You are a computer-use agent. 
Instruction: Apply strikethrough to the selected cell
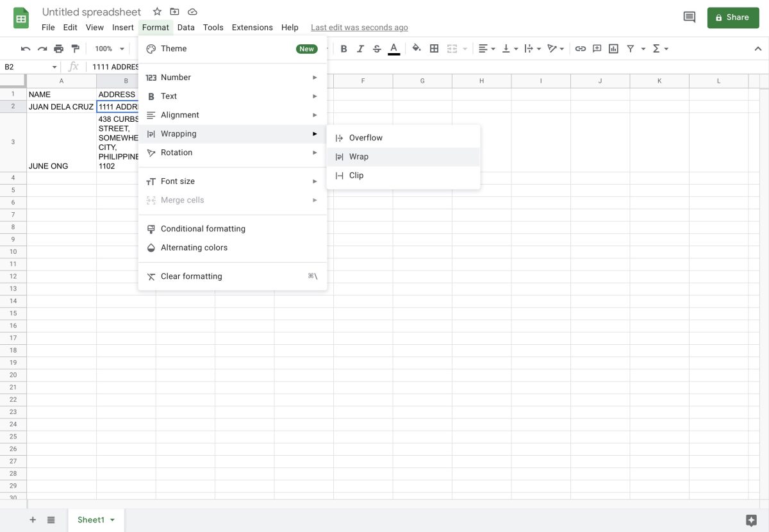[377, 48]
